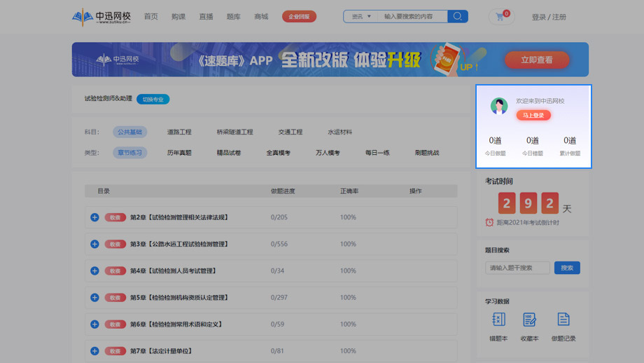Viewport: 644px width, 363px height.
Task: Open the 做题记录 practice history icon
Action: tap(563, 320)
